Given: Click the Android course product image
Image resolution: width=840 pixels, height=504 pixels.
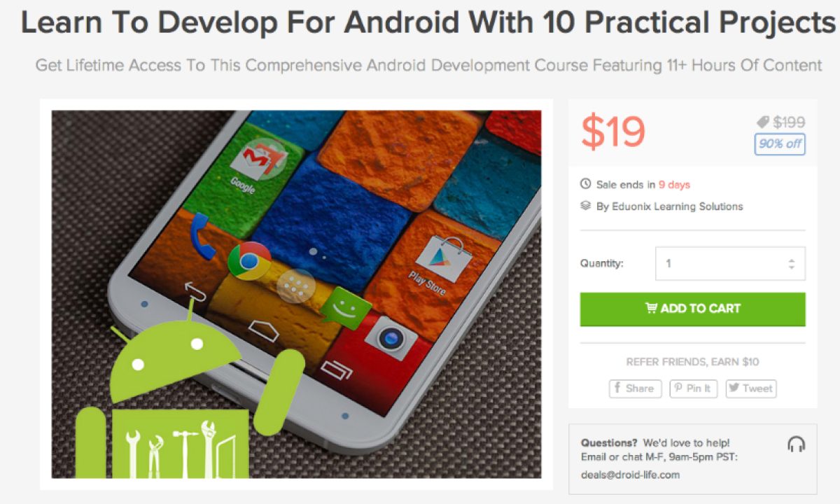Looking at the screenshot, I should [296, 294].
